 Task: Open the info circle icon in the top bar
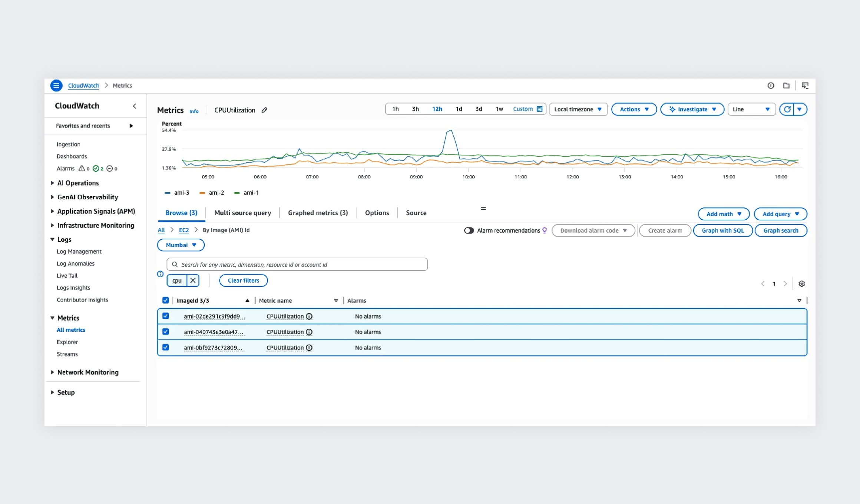771,86
